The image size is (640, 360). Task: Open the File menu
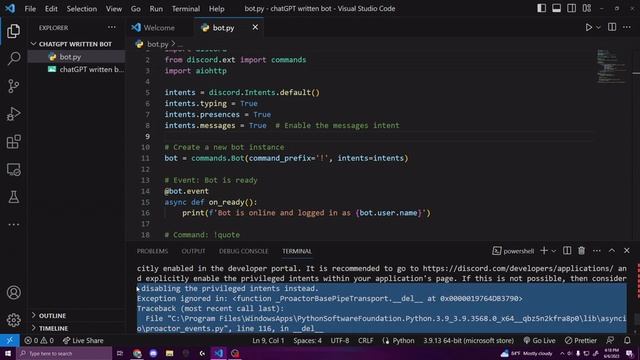pyautogui.click(x=30, y=9)
